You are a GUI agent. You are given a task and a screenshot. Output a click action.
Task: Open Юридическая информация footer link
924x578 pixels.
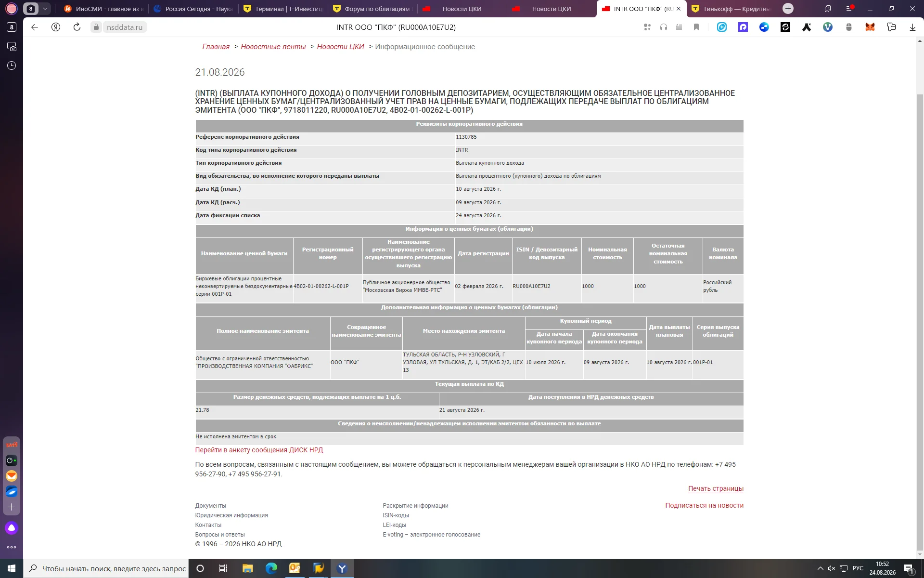[x=231, y=515]
